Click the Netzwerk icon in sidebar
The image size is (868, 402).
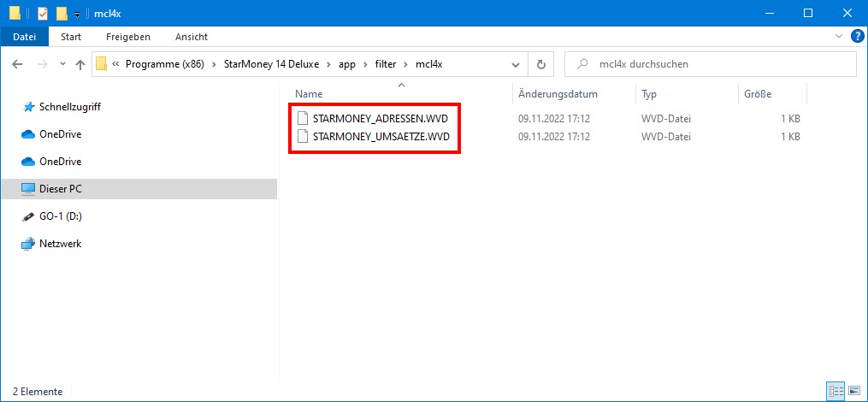pos(27,244)
